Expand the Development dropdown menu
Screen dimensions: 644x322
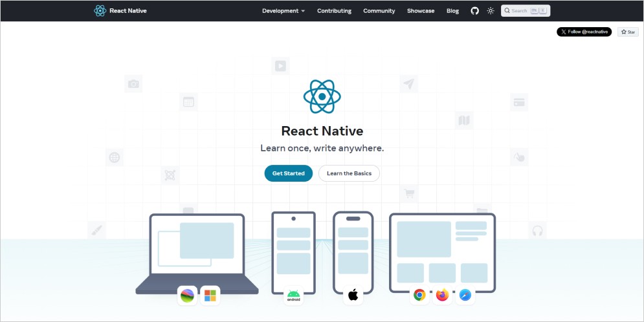coord(283,10)
